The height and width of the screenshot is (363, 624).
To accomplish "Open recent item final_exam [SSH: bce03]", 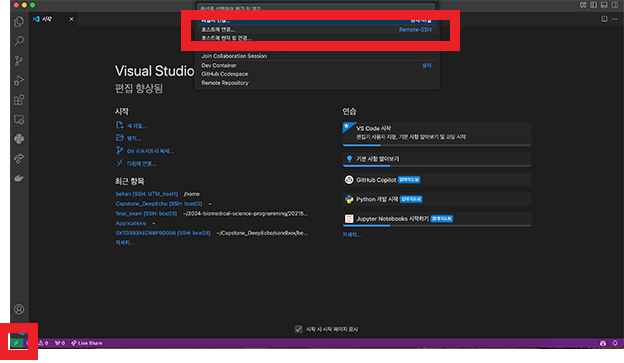I will pos(146,213).
